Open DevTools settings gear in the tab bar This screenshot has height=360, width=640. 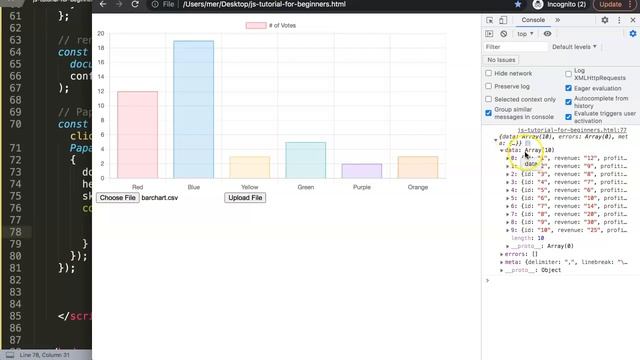pyautogui.click(x=604, y=20)
